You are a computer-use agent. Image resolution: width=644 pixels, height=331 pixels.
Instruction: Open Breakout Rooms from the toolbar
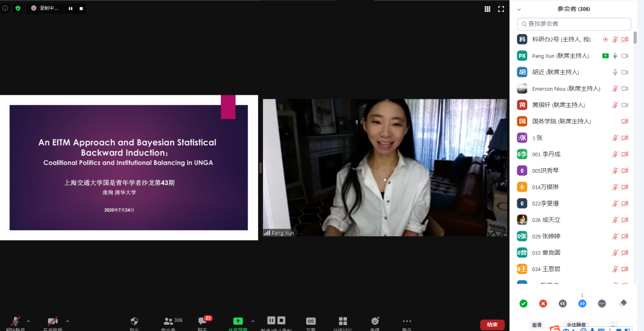[x=343, y=322]
